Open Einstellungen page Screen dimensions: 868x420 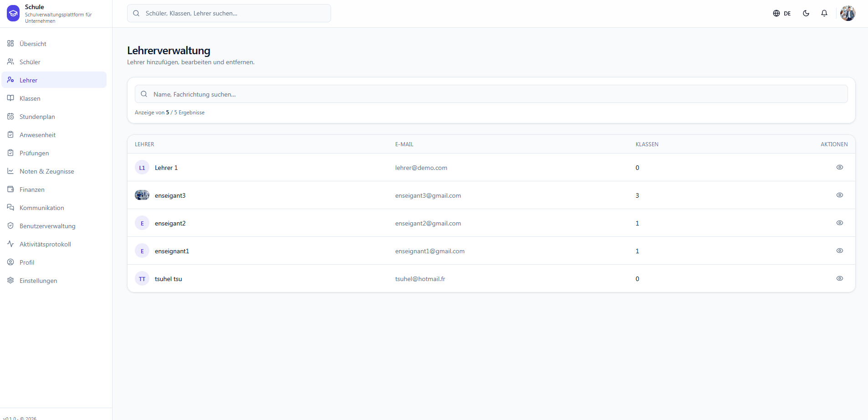point(54,280)
